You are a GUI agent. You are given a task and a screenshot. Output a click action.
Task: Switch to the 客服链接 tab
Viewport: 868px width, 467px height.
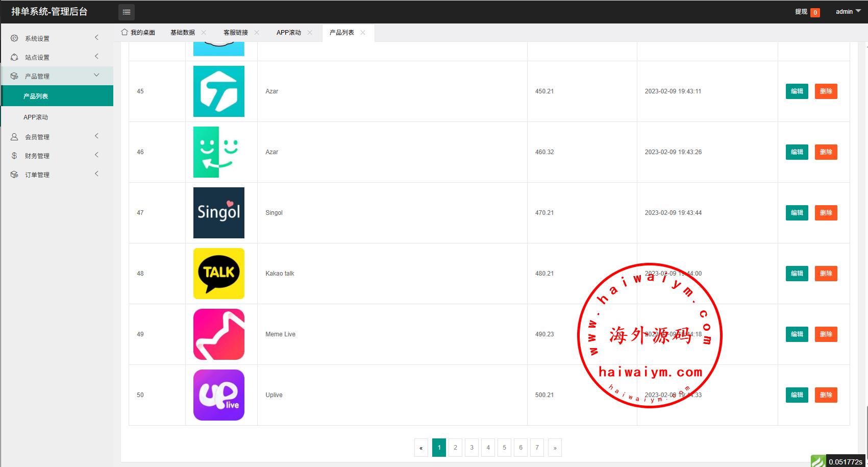(235, 32)
